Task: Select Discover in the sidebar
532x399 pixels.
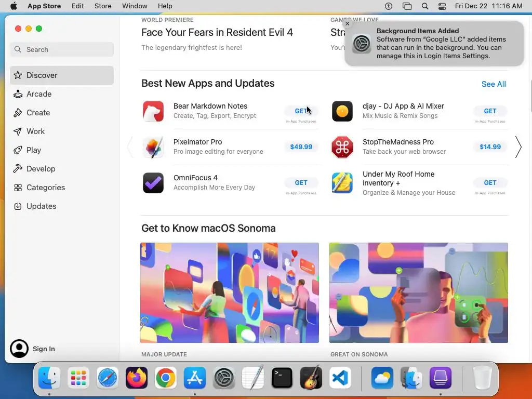Action: click(62, 75)
